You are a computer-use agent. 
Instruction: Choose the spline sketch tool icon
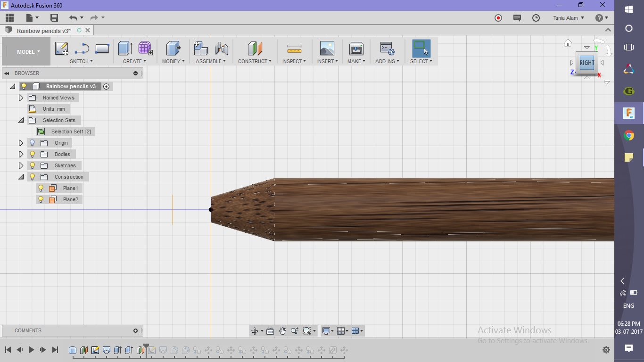click(82, 49)
